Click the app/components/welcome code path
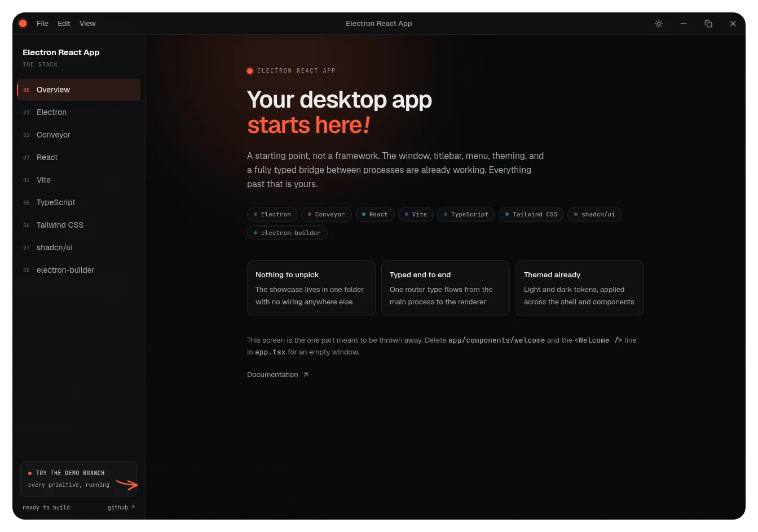 496,340
